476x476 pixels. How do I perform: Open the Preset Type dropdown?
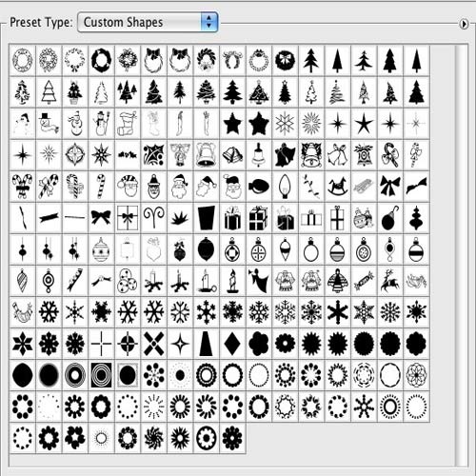[x=148, y=22]
